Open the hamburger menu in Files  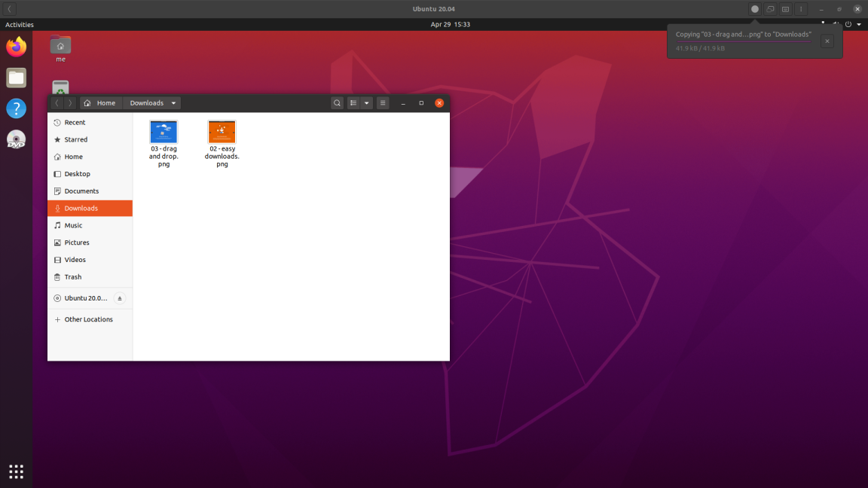point(382,102)
